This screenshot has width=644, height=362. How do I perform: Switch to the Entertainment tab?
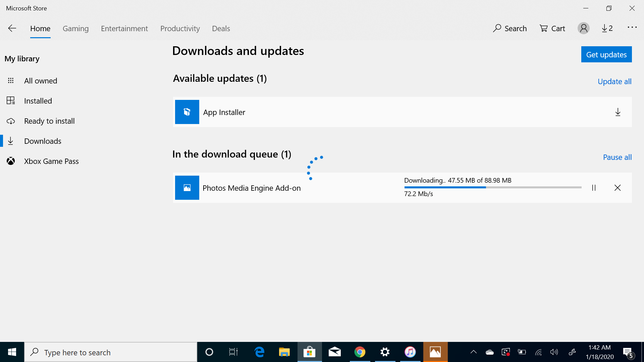point(124,28)
